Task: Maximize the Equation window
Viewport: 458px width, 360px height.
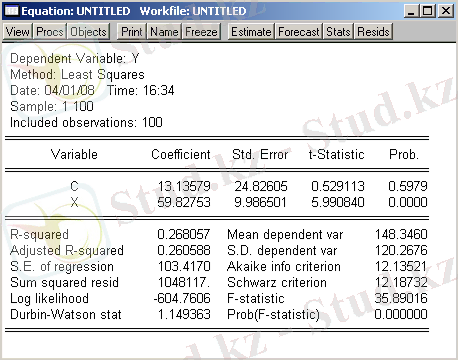Action: (428, 11)
